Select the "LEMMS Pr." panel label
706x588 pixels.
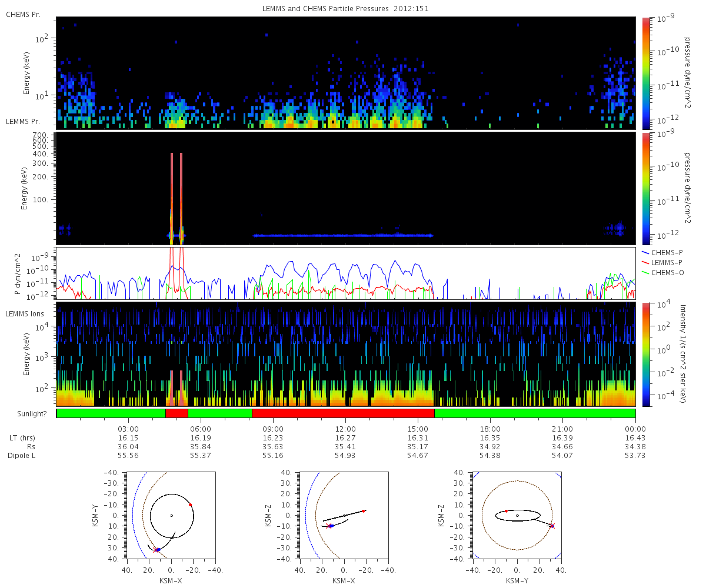click(23, 122)
